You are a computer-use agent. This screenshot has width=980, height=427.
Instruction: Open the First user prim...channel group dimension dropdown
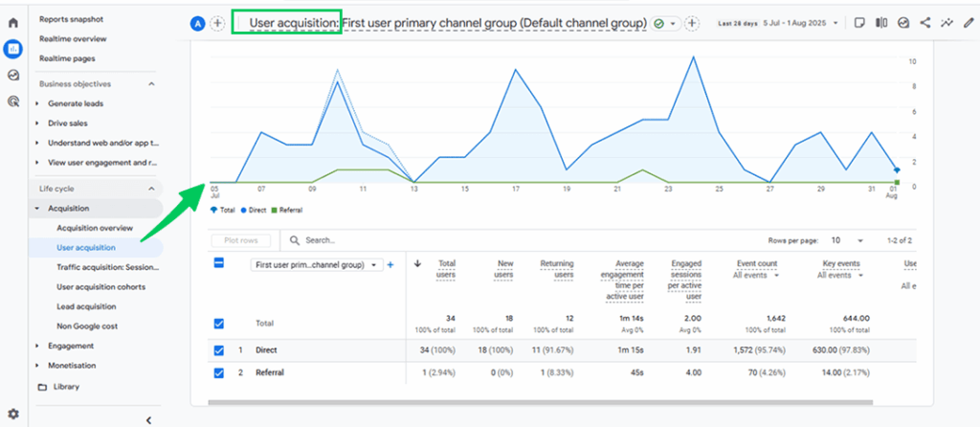(x=317, y=265)
